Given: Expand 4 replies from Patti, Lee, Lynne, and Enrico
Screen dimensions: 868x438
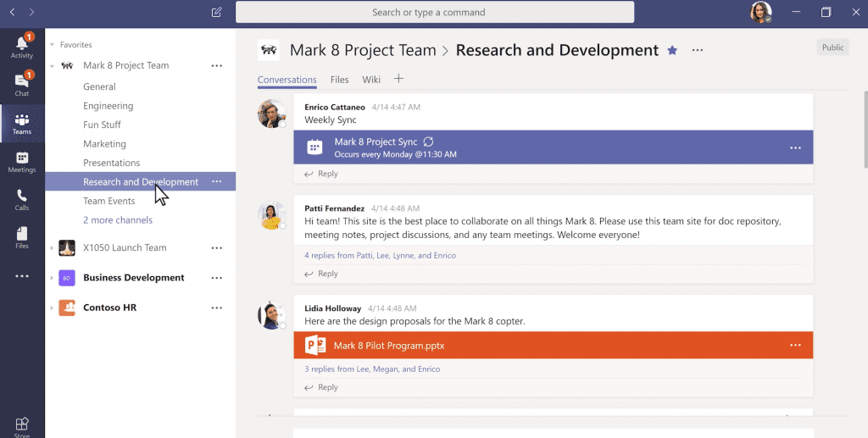Looking at the screenshot, I should point(380,256).
